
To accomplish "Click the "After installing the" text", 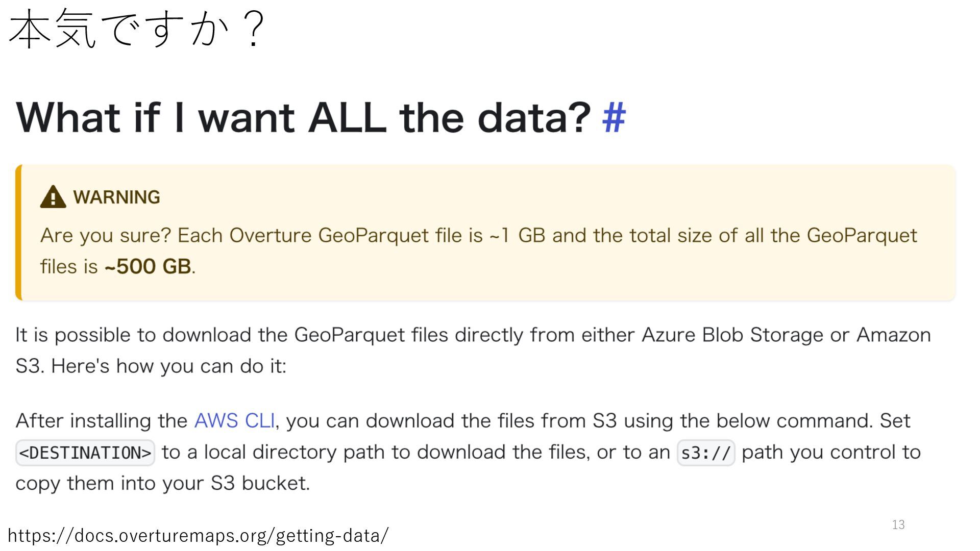I will pos(102,421).
